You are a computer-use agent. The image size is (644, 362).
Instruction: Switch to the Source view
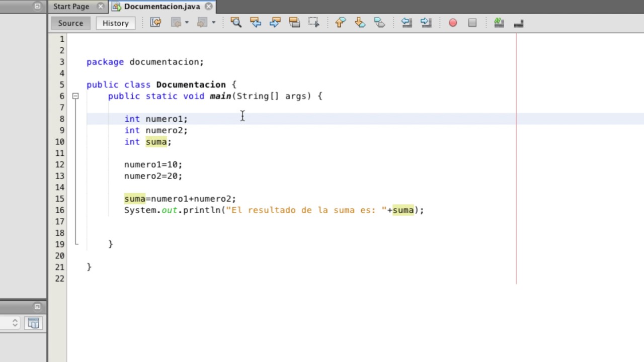coord(70,23)
